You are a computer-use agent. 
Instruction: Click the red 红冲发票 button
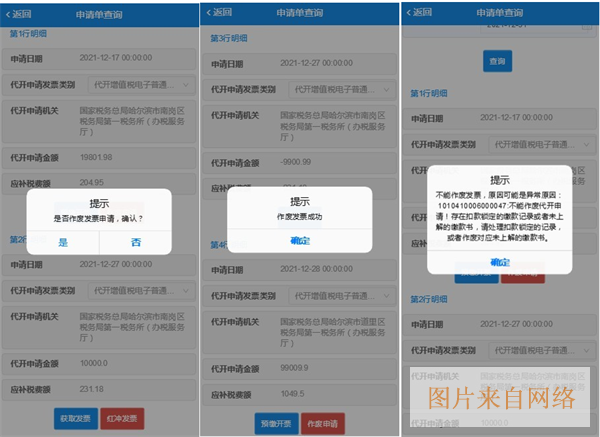[124, 418]
